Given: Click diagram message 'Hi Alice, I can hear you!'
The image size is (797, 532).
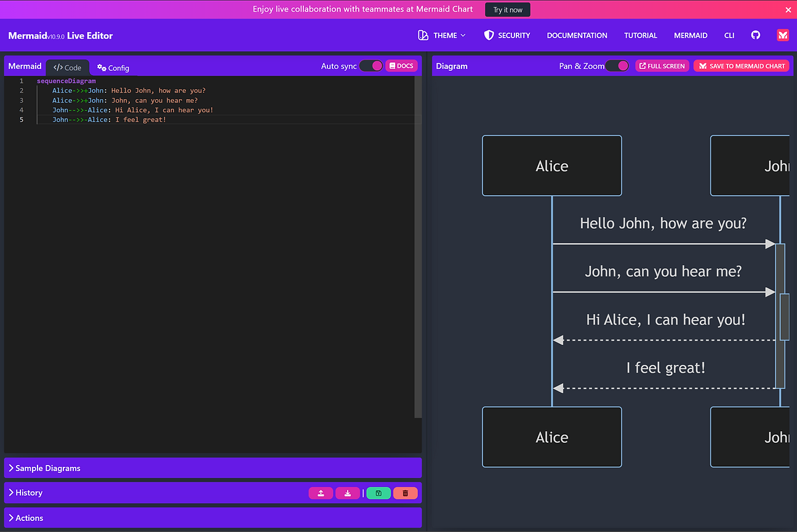Looking at the screenshot, I should pyautogui.click(x=666, y=320).
